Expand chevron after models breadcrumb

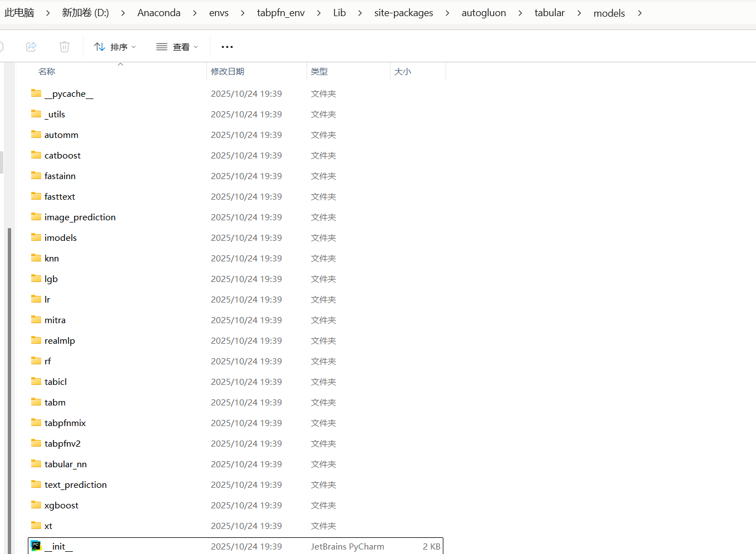[640, 13]
